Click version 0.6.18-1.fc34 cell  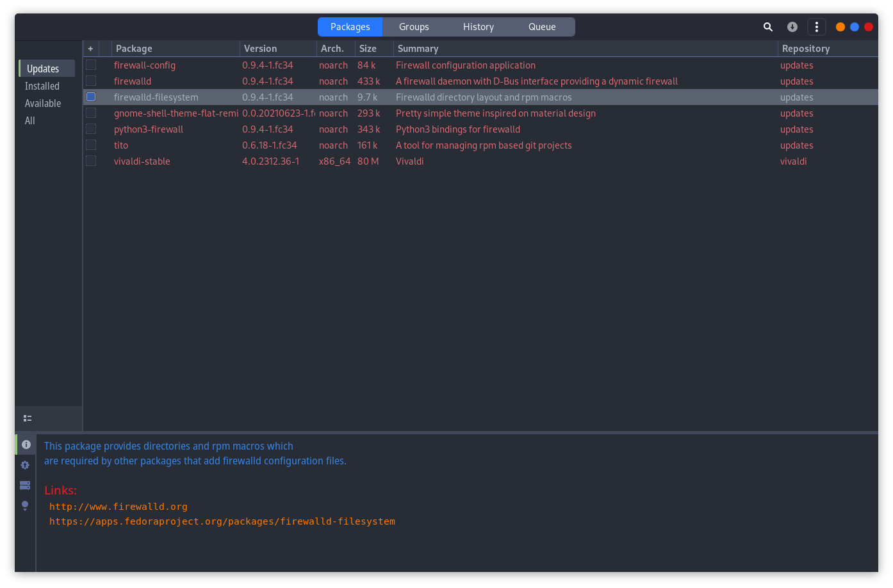tap(270, 145)
